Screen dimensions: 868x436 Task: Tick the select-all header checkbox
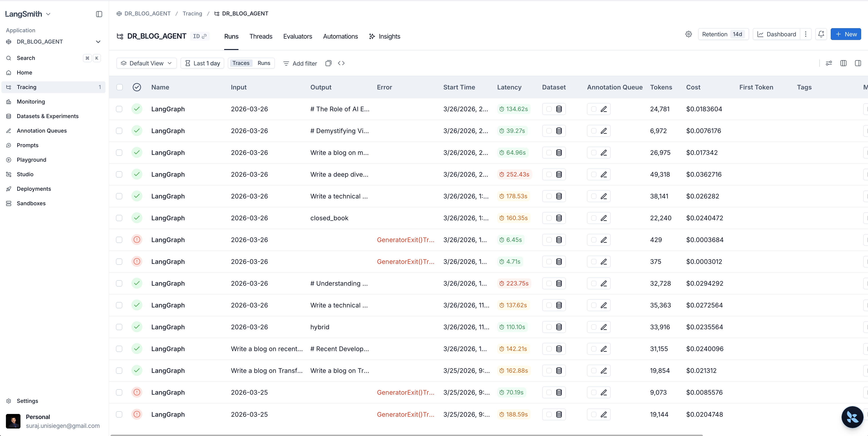coord(119,87)
